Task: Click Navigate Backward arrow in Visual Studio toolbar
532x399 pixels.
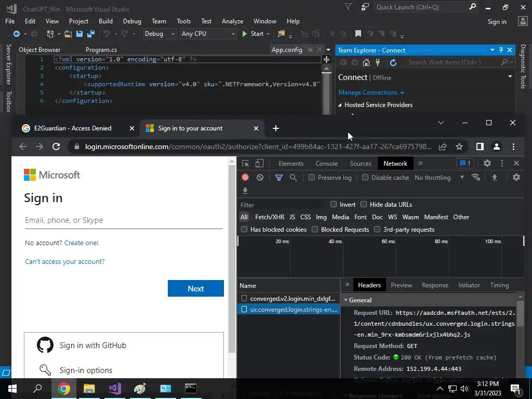Action: 16,34
